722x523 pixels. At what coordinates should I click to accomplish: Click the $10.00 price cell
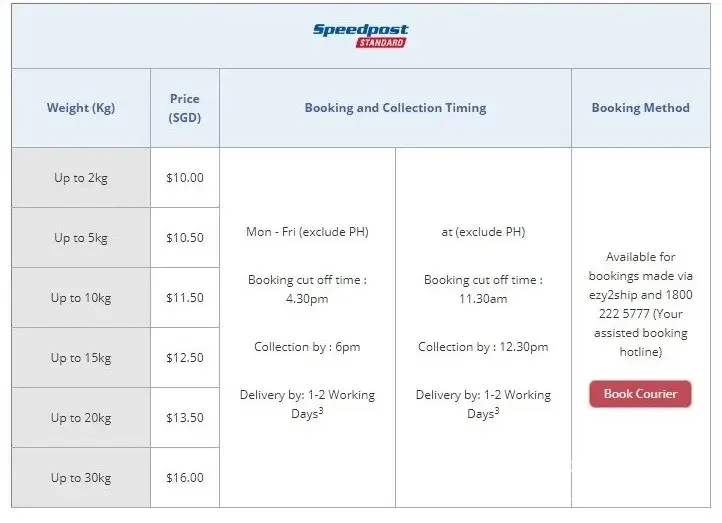click(x=184, y=178)
